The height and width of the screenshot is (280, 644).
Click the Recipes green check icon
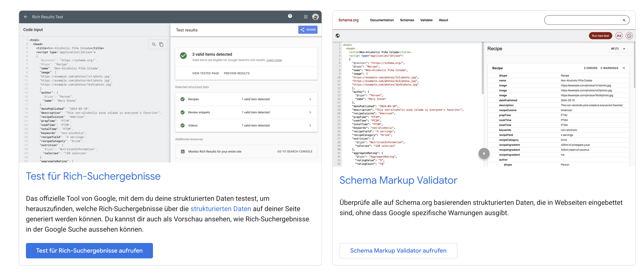coord(183,99)
